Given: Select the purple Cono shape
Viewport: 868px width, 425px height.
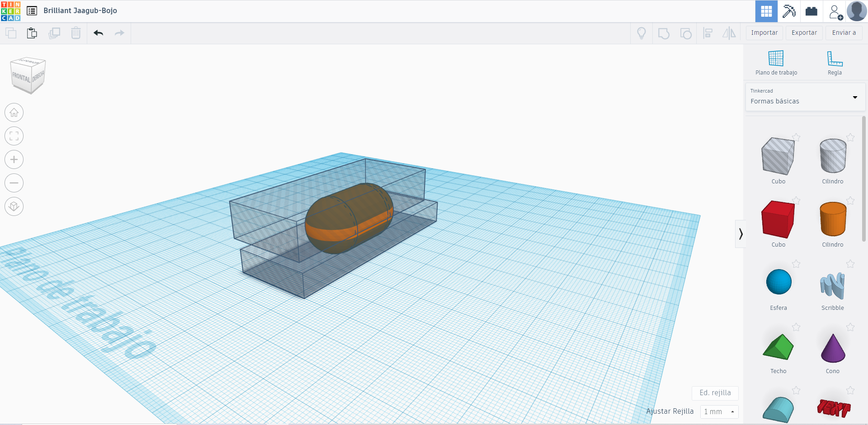Looking at the screenshot, I should coord(833,348).
